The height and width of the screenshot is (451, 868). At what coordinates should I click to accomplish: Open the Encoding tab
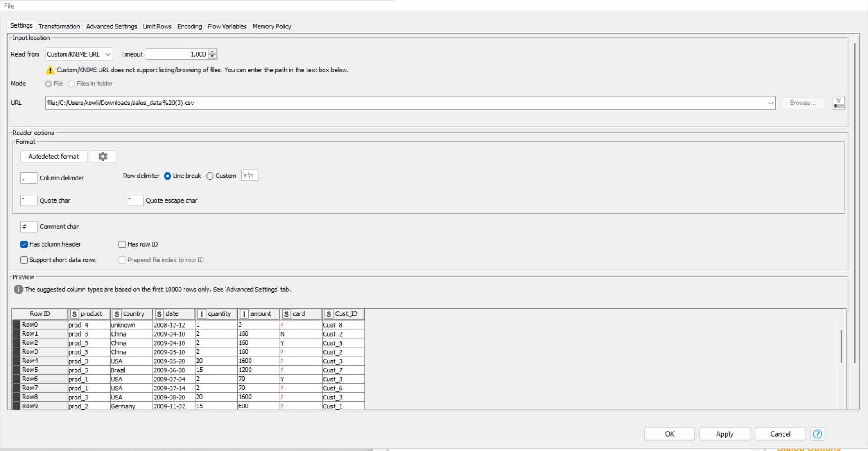(x=190, y=26)
